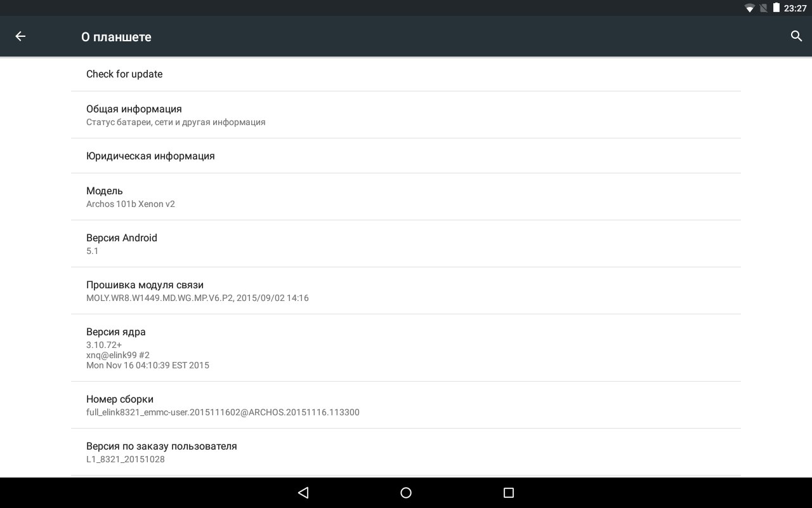Screen dimensions: 812x508
Task: Select Прошивка модуля связи row
Action: pos(406,291)
